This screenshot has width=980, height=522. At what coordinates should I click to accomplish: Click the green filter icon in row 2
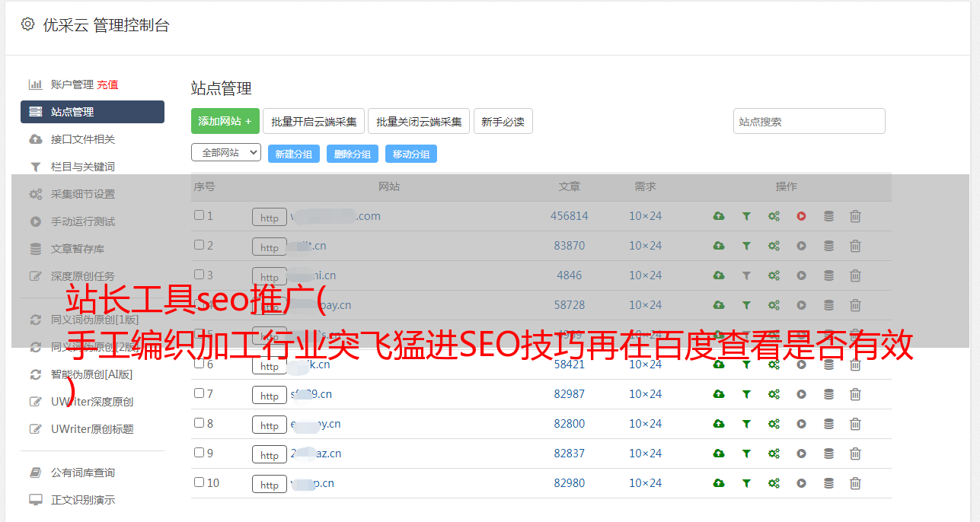pyautogui.click(x=746, y=246)
